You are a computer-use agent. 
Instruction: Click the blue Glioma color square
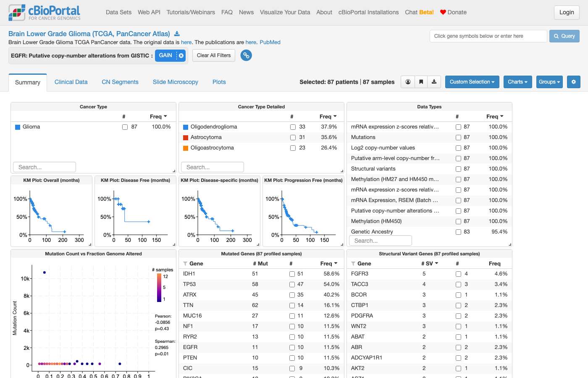click(x=18, y=127)
